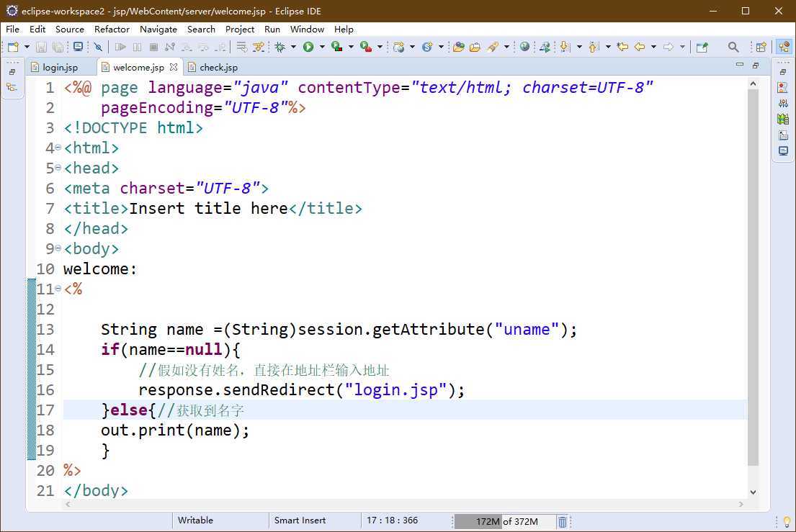Collapse the body tag fold on line 9
796x532 pixels.
point(58,248)
